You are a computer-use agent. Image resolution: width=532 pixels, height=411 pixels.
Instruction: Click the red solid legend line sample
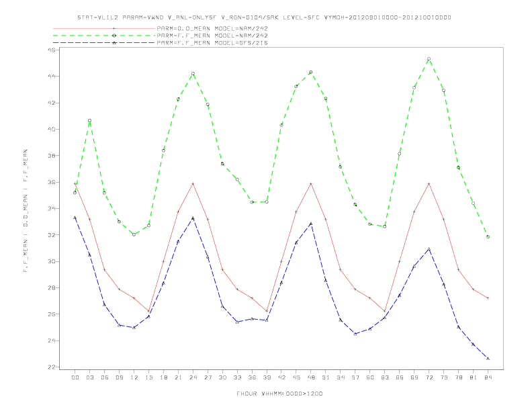tap(104, 28)
